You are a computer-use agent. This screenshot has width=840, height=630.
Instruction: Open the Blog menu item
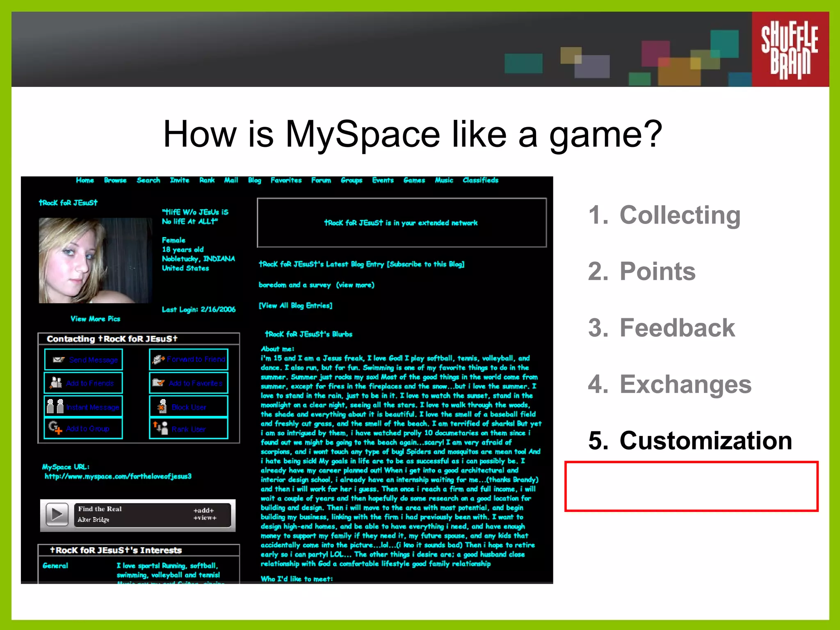click(255, 180)
